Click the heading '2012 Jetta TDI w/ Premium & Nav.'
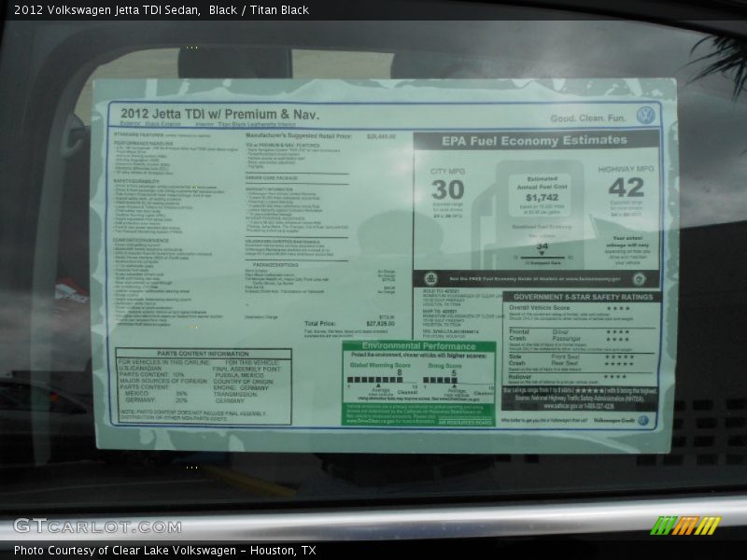 tap(219, 114)
